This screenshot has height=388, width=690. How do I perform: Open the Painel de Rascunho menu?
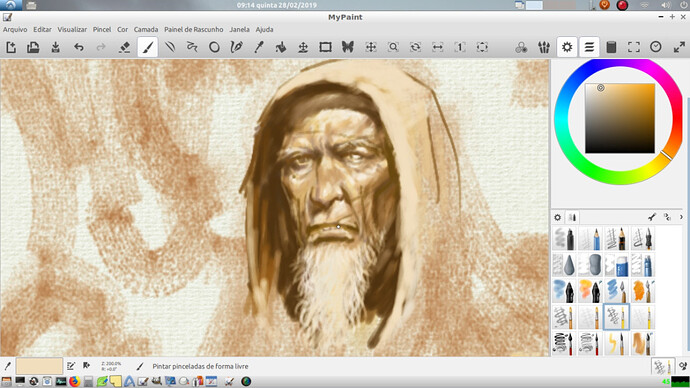[x=194, y=29]
